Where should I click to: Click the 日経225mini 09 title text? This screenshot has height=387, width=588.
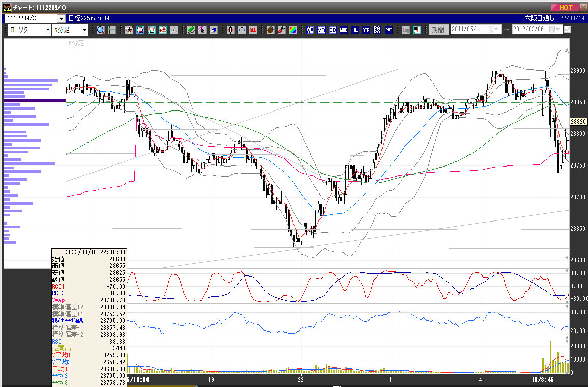(x=89, y=18)
